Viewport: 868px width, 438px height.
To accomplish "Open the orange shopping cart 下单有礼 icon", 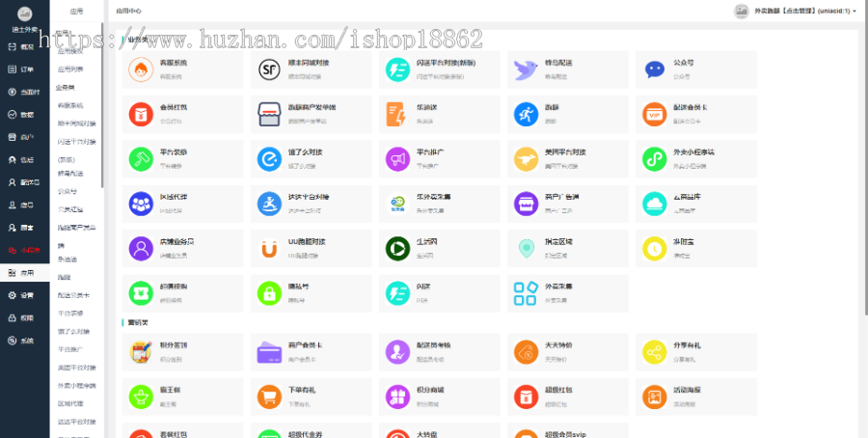I will click(269, 397).
